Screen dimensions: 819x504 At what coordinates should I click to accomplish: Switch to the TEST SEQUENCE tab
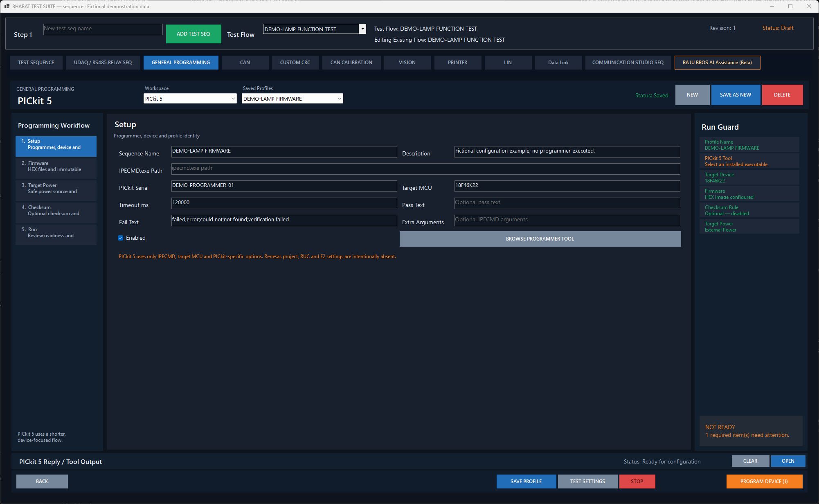tap(36, 63)
